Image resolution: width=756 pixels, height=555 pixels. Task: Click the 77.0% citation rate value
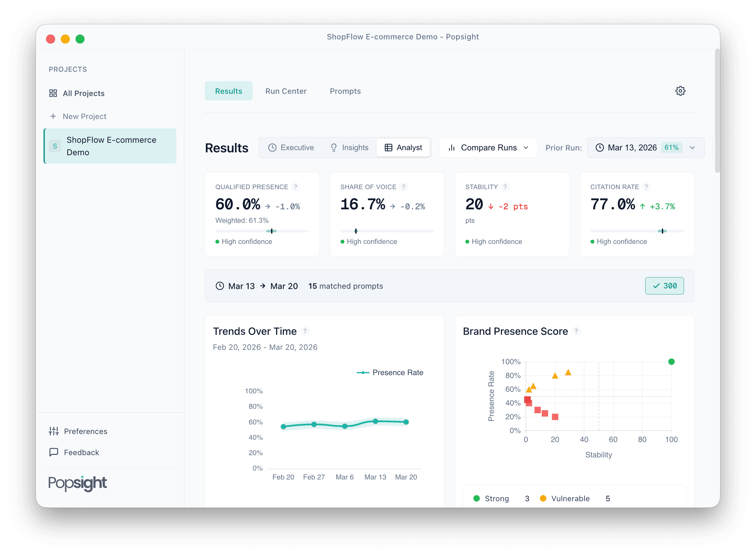pos(613,204)
